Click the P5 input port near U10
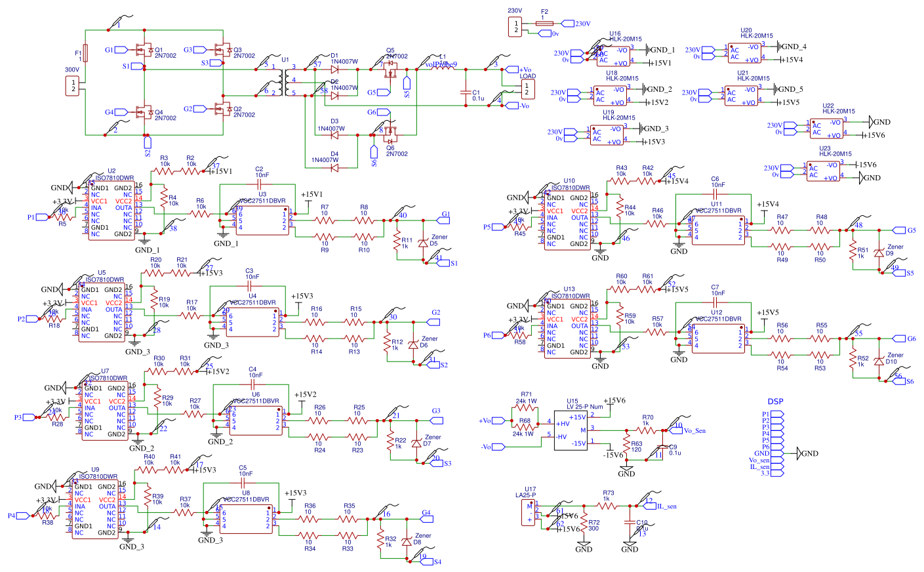The width and height of the screenshot is (924, 572). 498,227
